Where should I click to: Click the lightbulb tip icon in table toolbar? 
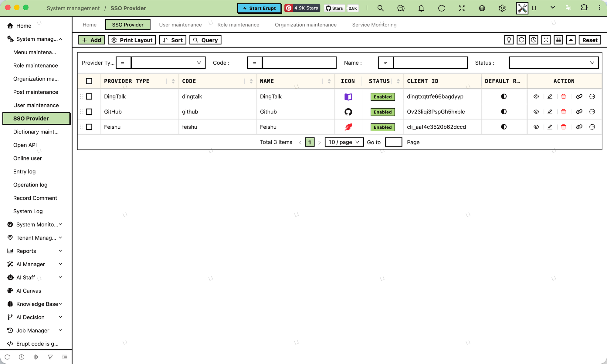[509, 40]
